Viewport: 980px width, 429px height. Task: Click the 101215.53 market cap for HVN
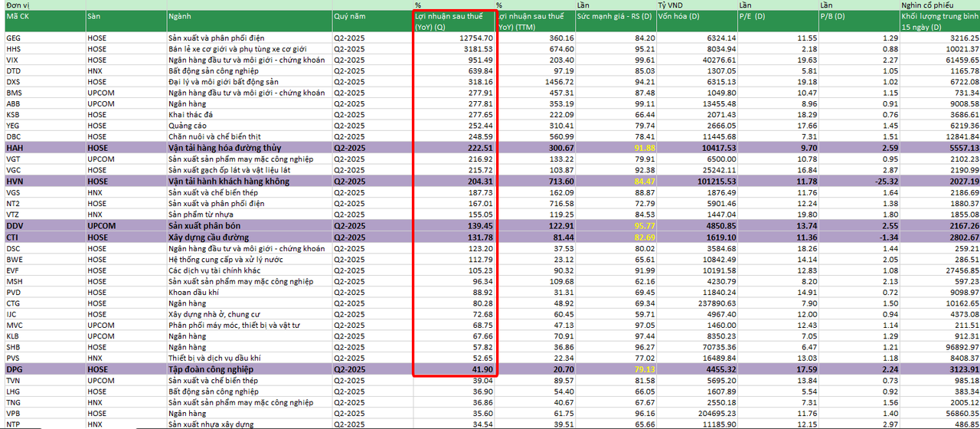[x=717, y=181]
